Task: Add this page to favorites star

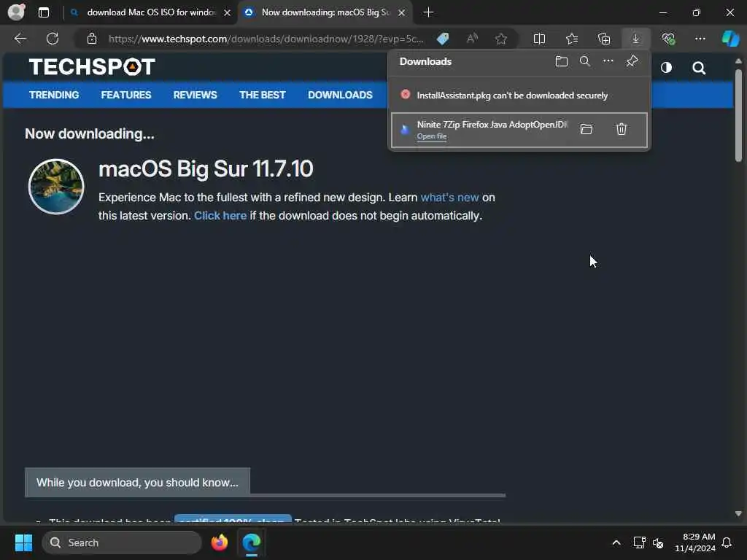Action: (x=500, y=39)
